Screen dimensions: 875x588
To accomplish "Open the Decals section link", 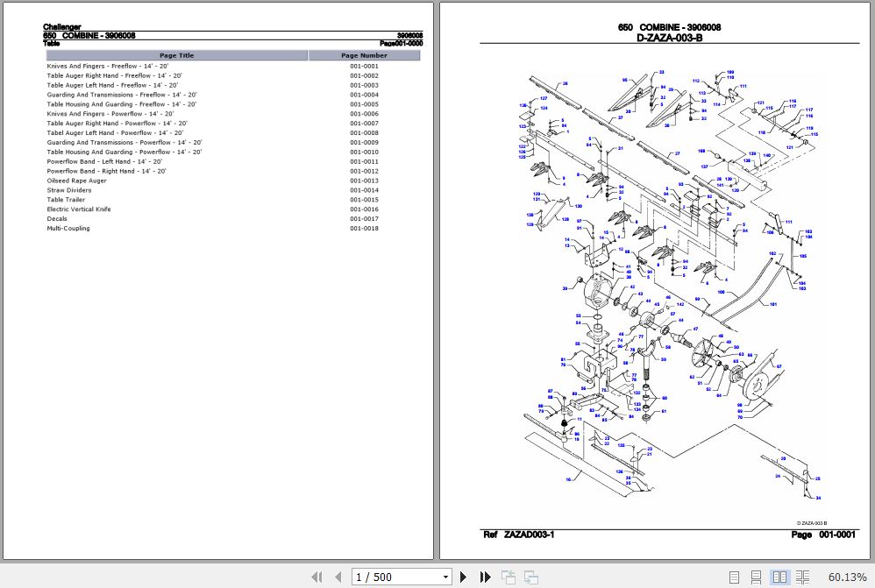I will (56, 218).
